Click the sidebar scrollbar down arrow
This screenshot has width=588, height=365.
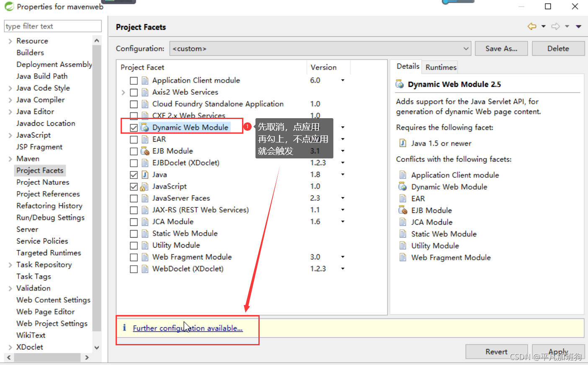click(x=97, y=347)
